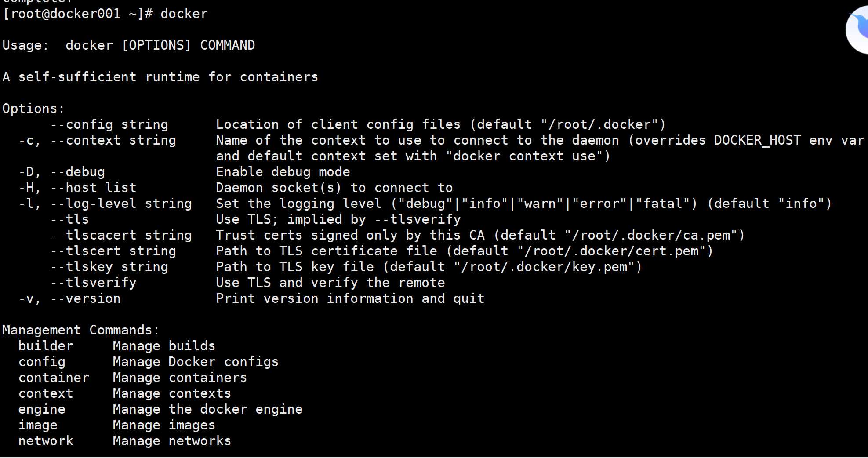The height and width of the screenshot is (458, 868).
Task: Click the builder management command
Action: [x=46, y=346]
